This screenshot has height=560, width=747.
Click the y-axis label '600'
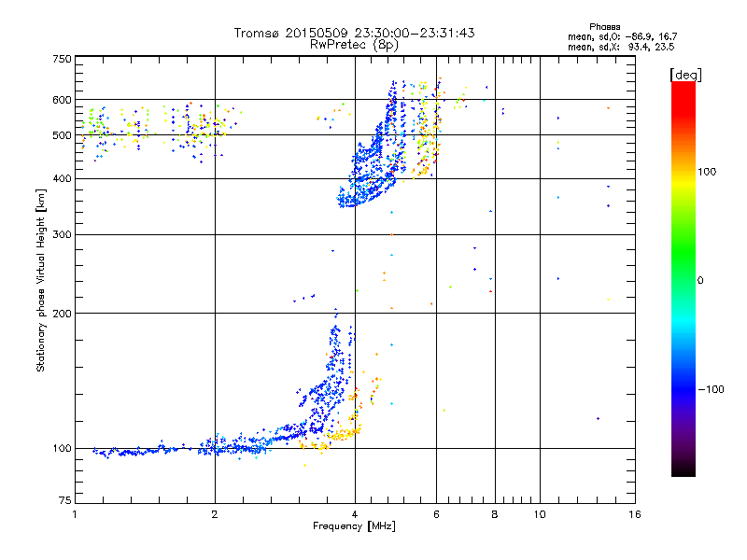click(x=62, y=100)
